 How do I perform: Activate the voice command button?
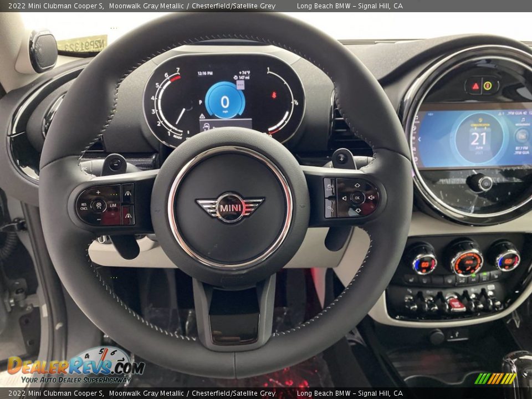point(330,188)
